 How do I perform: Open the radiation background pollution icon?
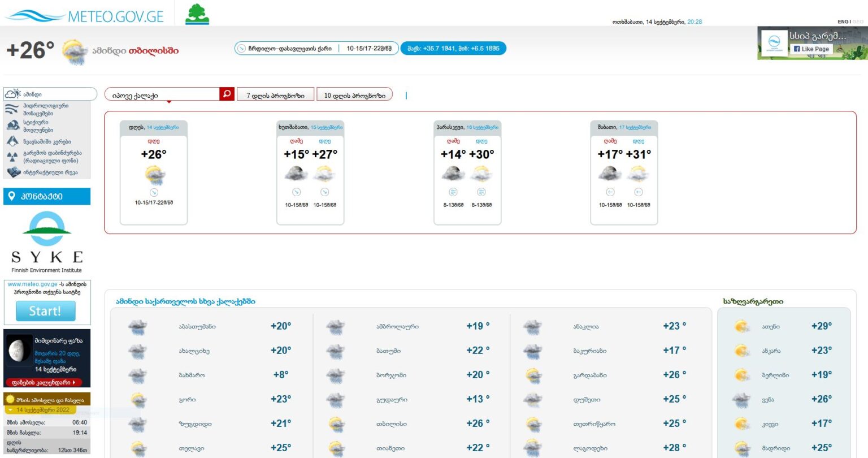tap(12, 157)
